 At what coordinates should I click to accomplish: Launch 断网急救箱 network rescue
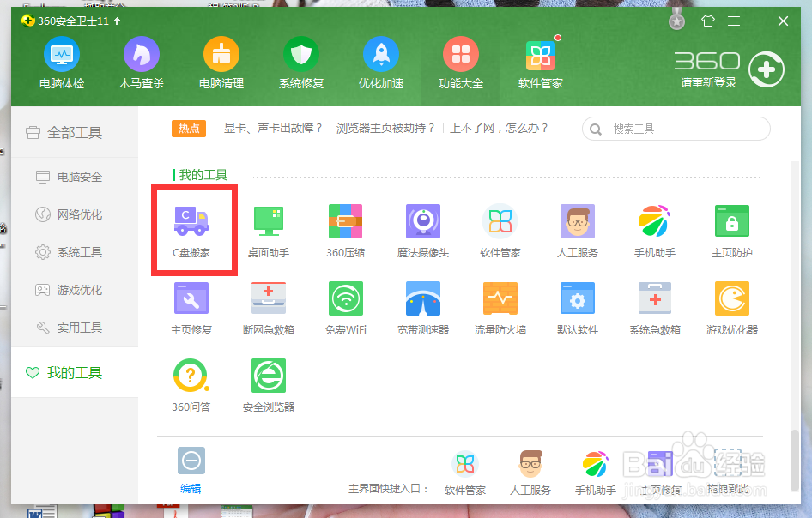point(269,308)
